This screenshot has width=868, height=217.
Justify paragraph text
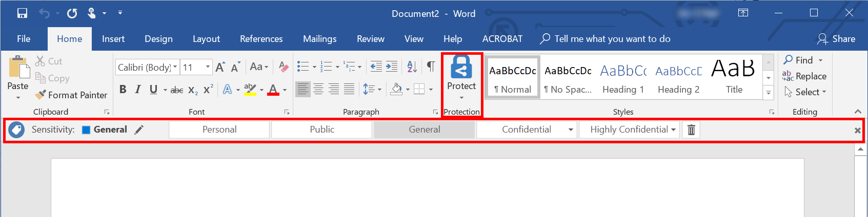[x=349, y=90]
